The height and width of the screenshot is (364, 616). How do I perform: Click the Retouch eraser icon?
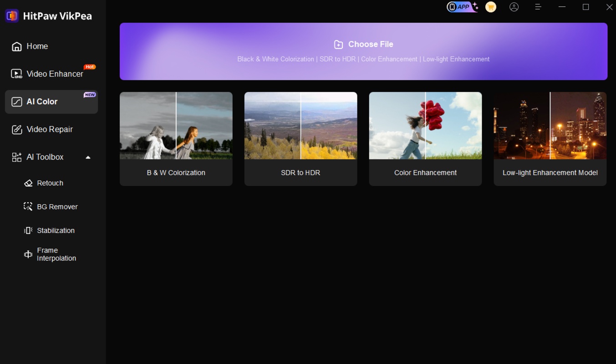click(x=28, y=183)
